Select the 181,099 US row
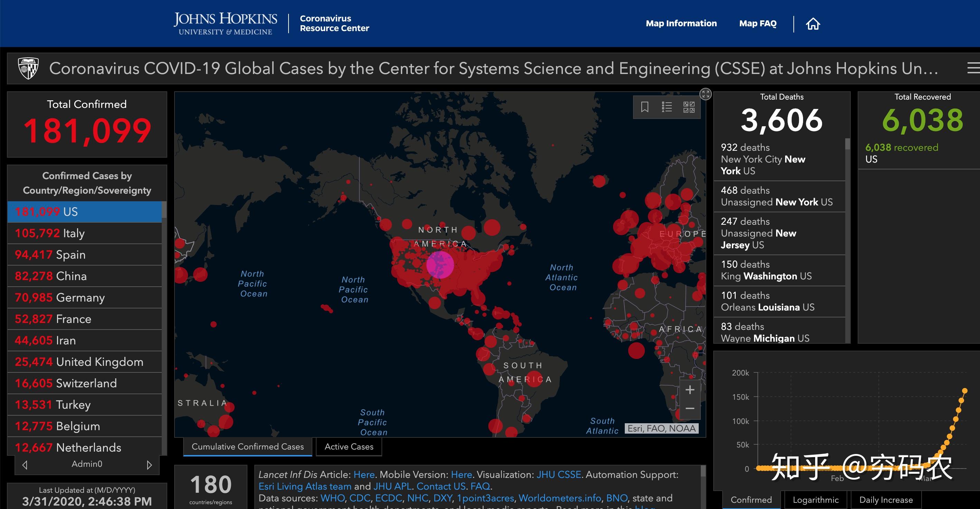This screenshot has height=509, width=980. point(84,212)
